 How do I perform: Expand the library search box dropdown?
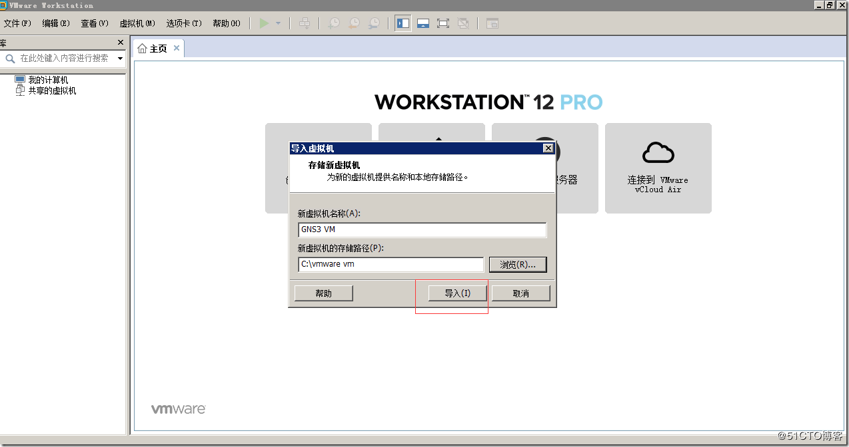tap(120, 59)
